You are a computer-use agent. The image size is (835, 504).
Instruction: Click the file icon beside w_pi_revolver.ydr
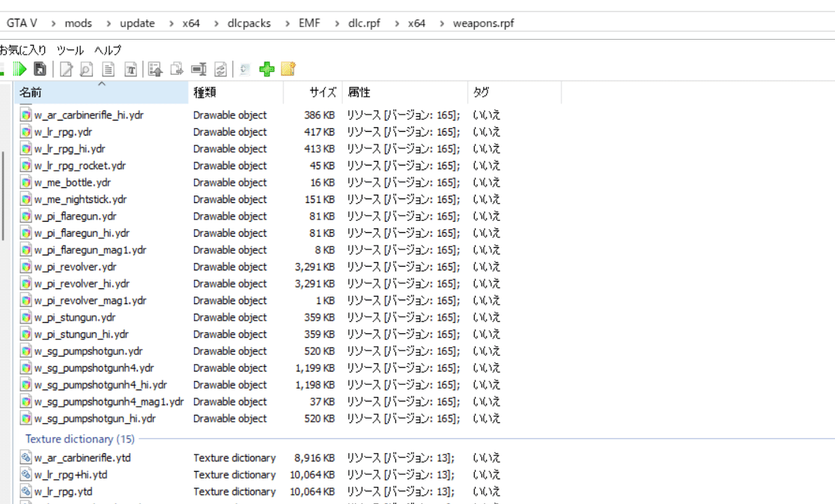25,267
